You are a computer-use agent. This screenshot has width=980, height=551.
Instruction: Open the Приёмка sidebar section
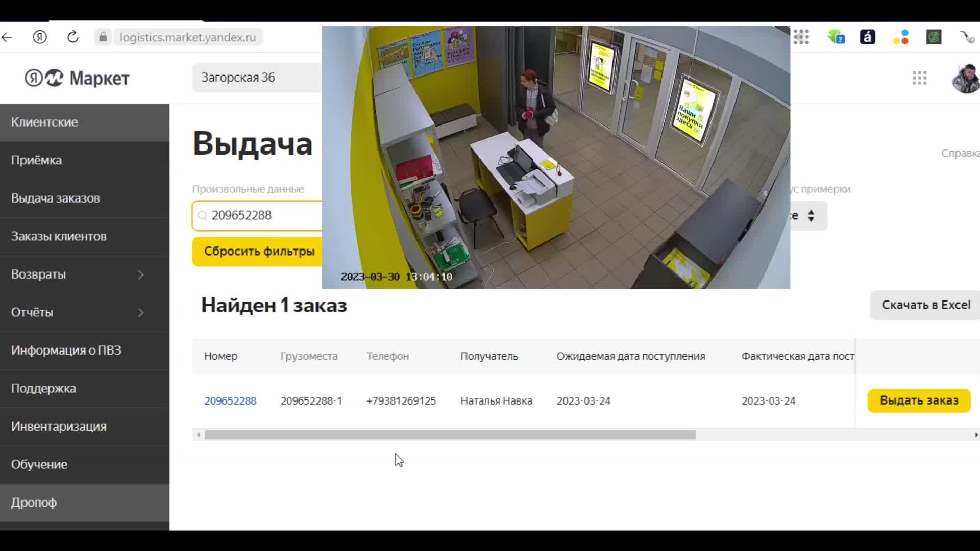point(37,160)
